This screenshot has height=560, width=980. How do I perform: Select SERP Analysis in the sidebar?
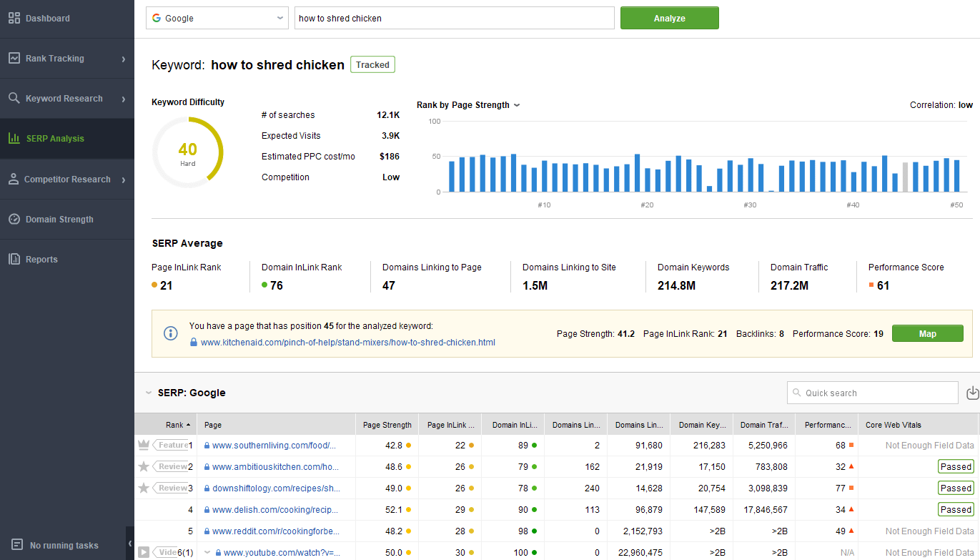67,139
